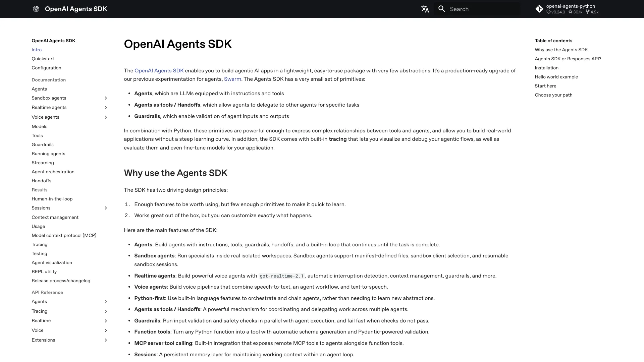Expand API Reference Voice chevron

pos(106,330)
